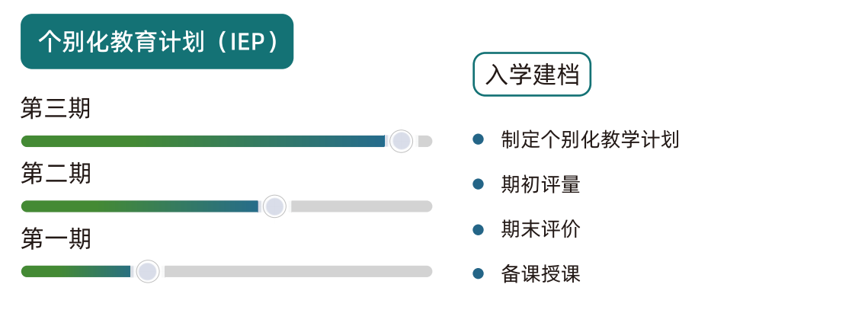Click the 第一期 slider handle

tap(147, 272)
